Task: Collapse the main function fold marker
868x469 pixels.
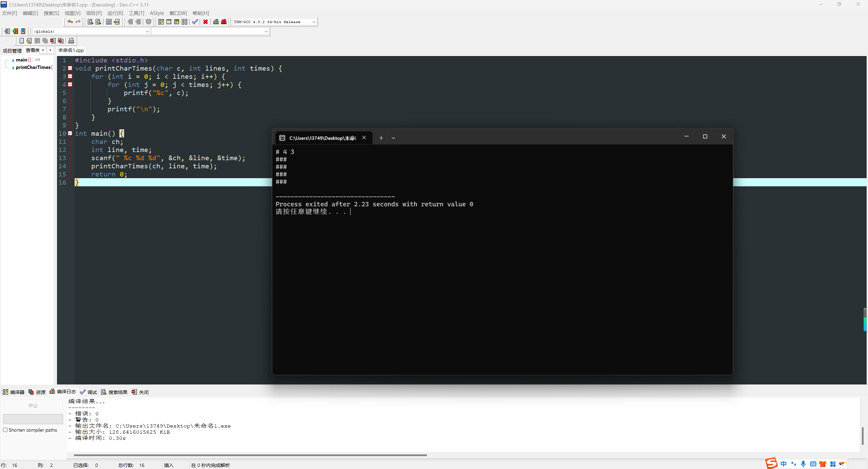Action: pos(70,133)
